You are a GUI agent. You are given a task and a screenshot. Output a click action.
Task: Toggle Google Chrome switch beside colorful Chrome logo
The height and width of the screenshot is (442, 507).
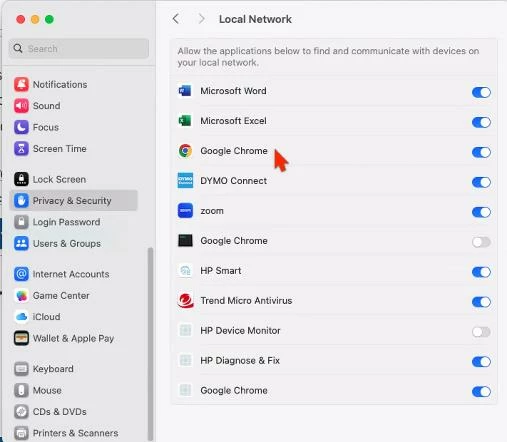481,152
